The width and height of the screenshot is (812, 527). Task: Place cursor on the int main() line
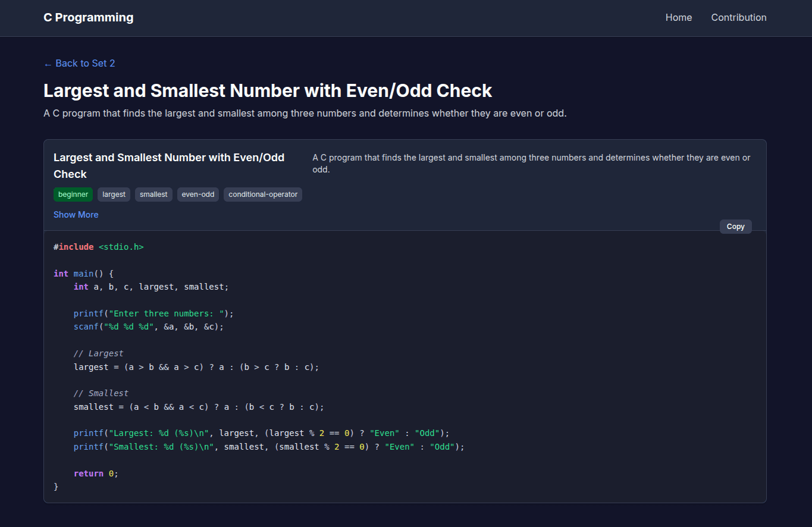click(x=83, y=274)
